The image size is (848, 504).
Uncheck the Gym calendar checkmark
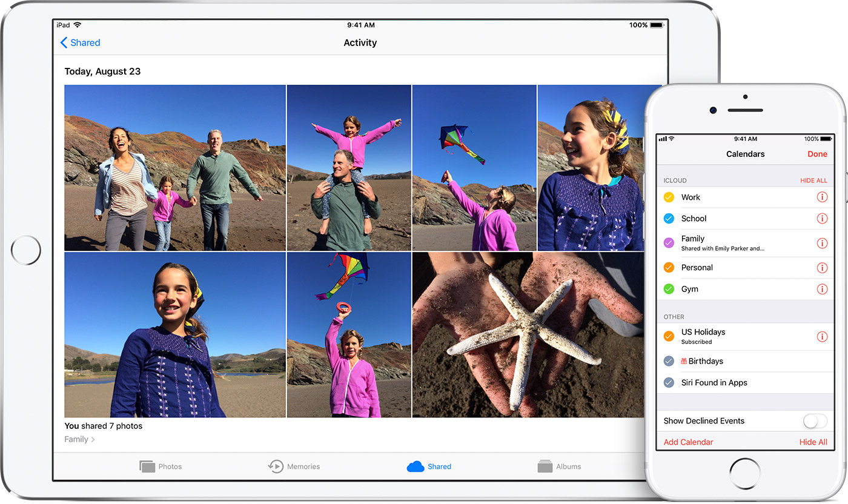(669, 289)
